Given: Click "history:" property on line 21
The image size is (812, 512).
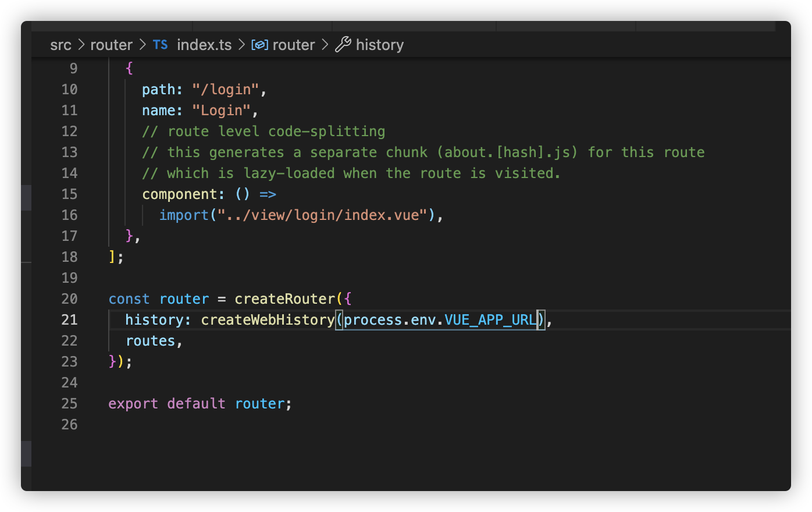Looking at the screenshot, I should point(158,320).
